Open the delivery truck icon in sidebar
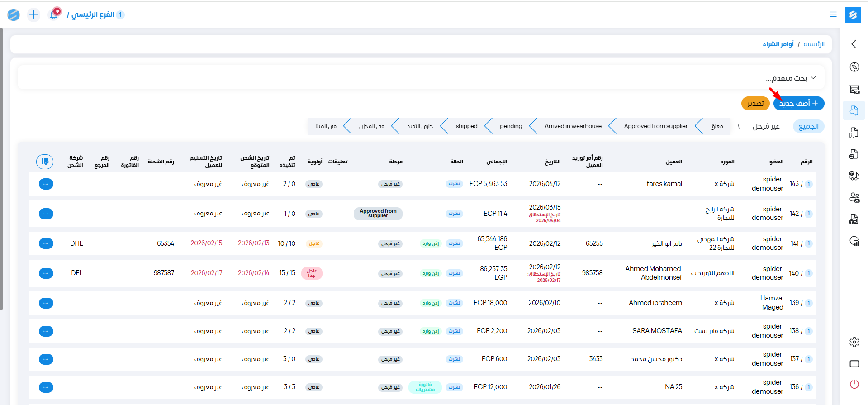The height and width of the screenshot is (405, 868). tap(854, 176)
